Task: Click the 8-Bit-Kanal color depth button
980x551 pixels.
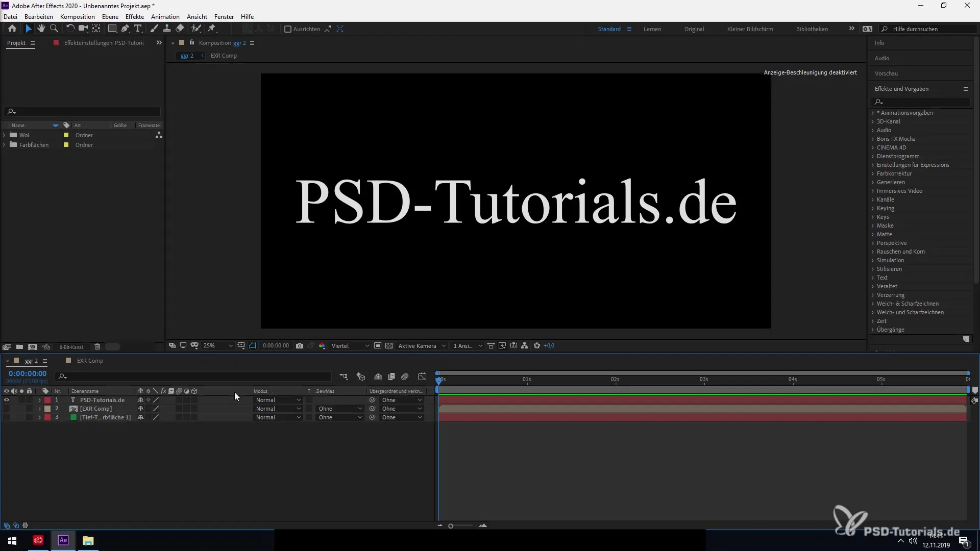Action: pyautogui.click(x=71, y=347)
